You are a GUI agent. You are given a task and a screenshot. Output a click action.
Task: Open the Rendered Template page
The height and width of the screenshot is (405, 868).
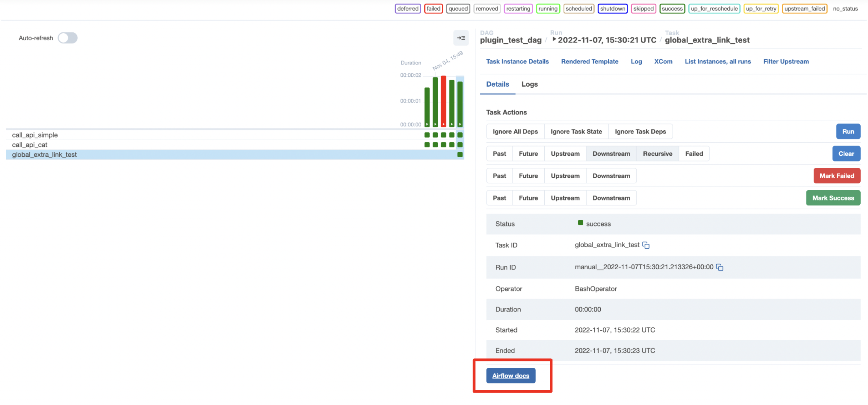(589, 61)
